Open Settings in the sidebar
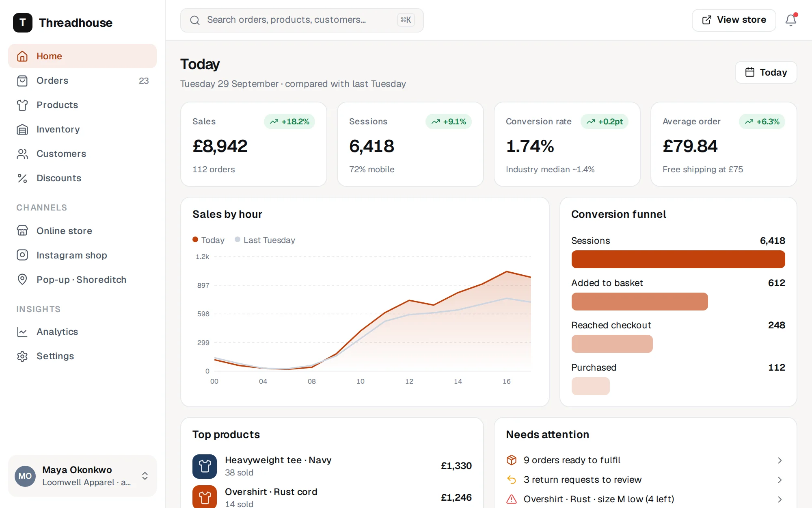 (82, 356)
